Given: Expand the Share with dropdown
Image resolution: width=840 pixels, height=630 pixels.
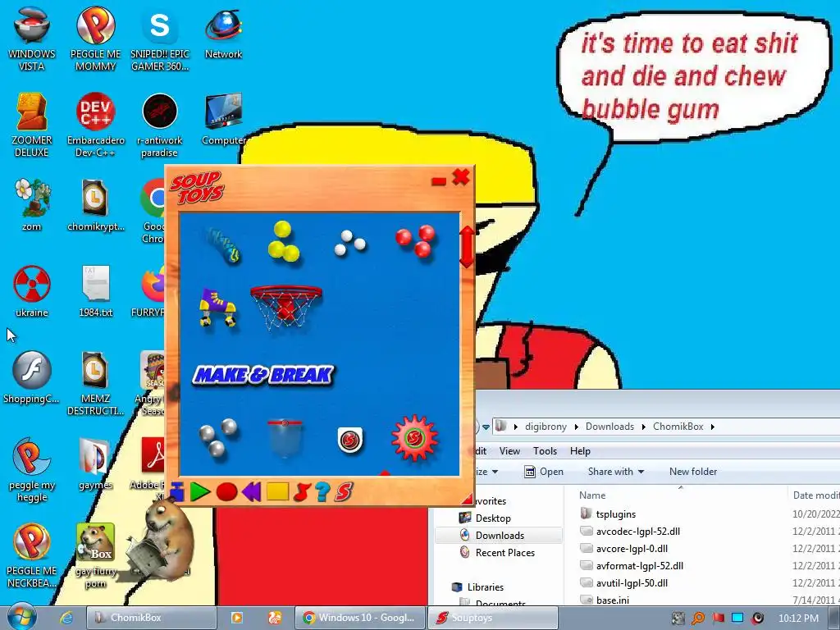Looking at the screenshot, I should tap(616, 472).
